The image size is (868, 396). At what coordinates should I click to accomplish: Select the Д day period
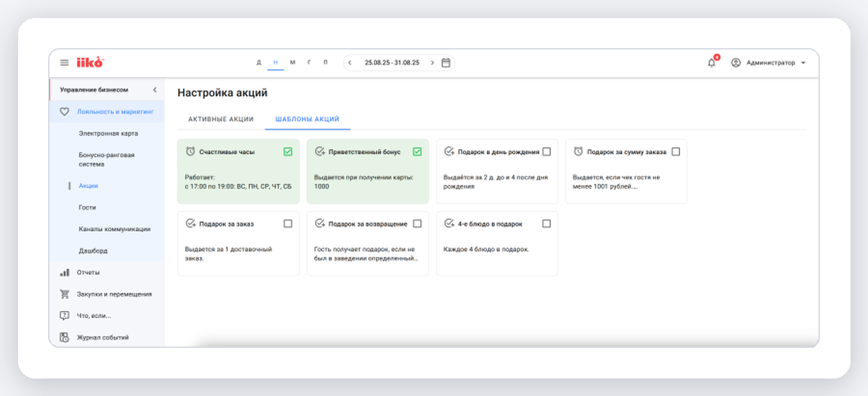pyautogui.click(x=259, y=63)
